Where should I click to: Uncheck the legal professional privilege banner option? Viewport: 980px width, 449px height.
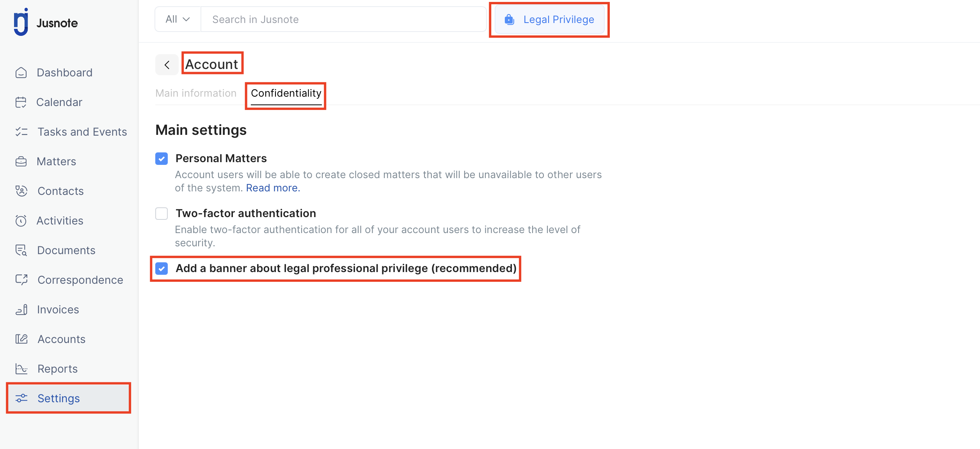coord(162,269)
